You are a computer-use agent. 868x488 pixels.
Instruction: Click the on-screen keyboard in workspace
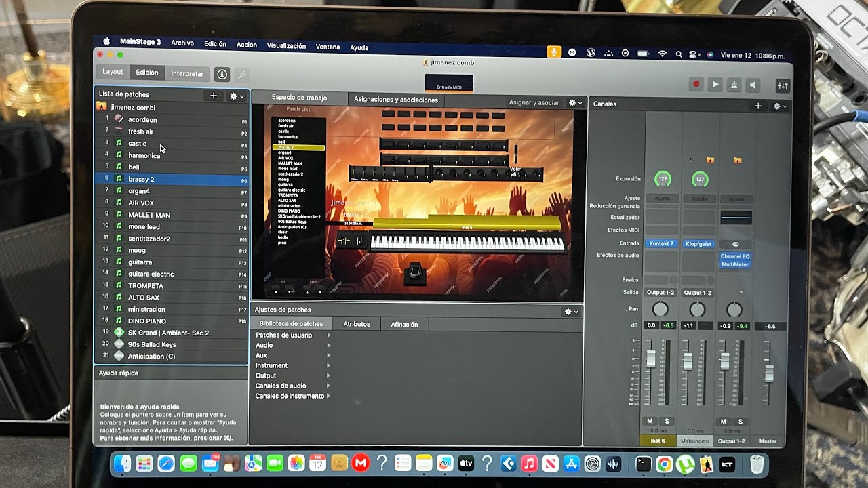point(468,243)
